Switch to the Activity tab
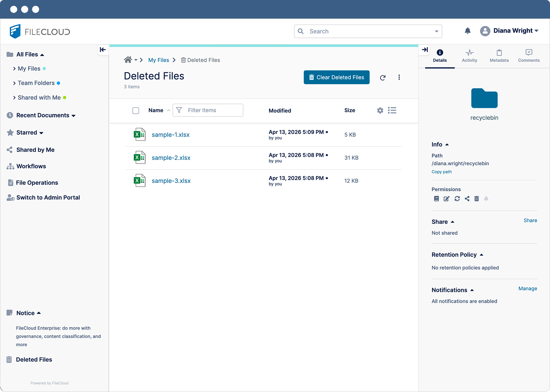 pos(469,56)
